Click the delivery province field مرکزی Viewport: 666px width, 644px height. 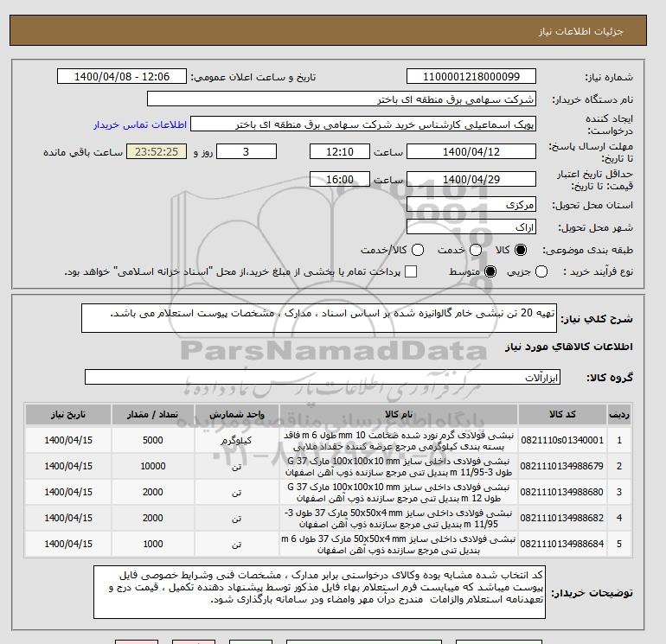tap(471, 205)
